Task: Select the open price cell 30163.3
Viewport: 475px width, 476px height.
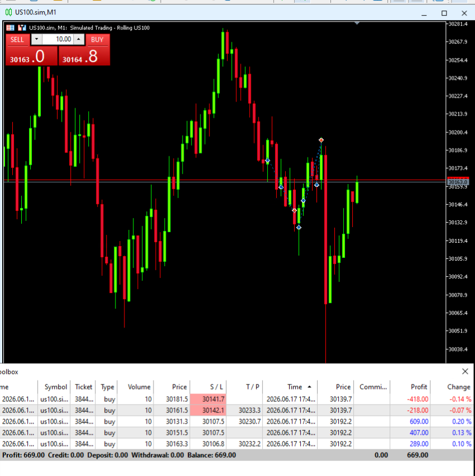Action: coord(172,444)
